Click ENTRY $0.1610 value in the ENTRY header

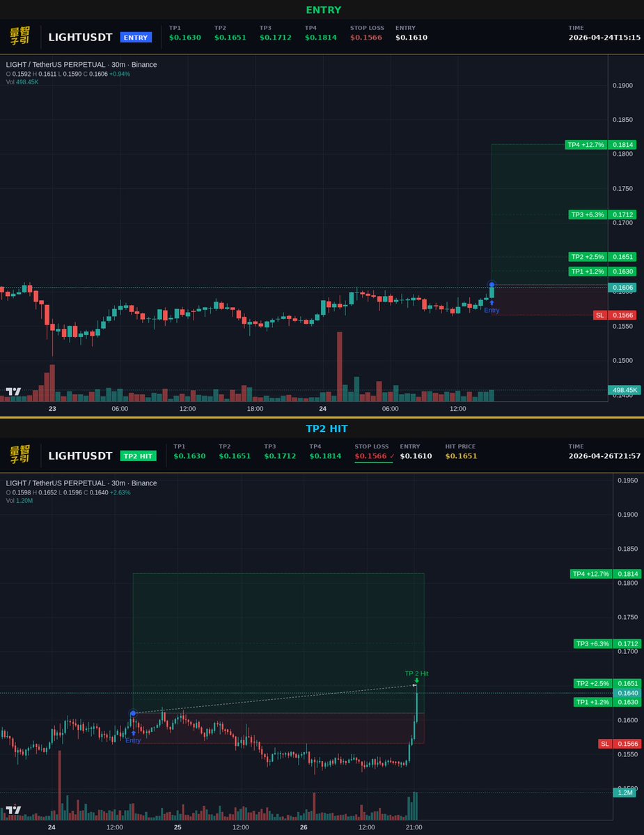point(411,38)
